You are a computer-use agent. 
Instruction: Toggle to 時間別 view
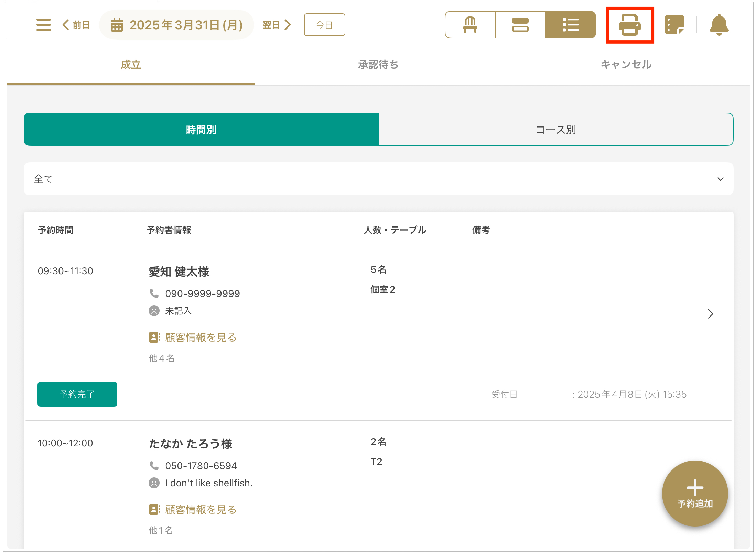(x=201, y=130)
